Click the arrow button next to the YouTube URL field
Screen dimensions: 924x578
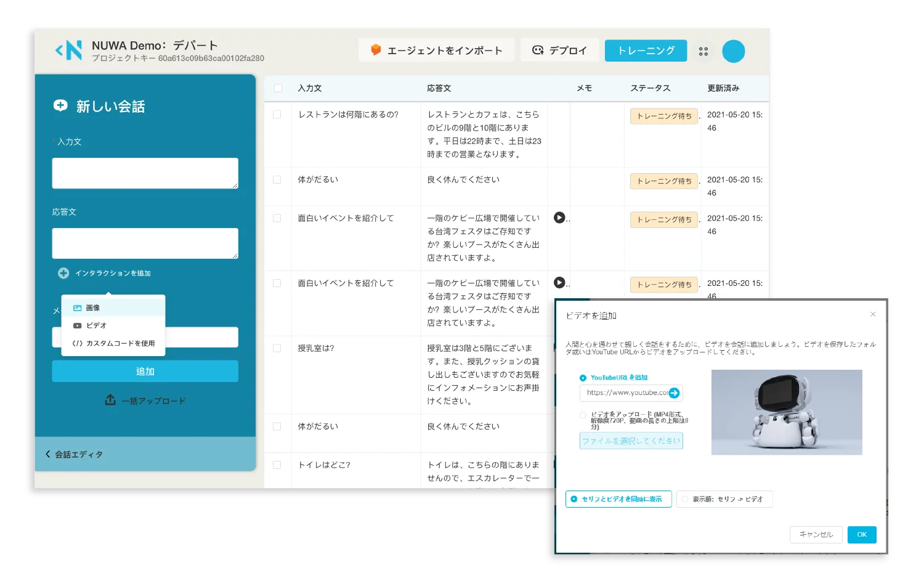point(674,393)
